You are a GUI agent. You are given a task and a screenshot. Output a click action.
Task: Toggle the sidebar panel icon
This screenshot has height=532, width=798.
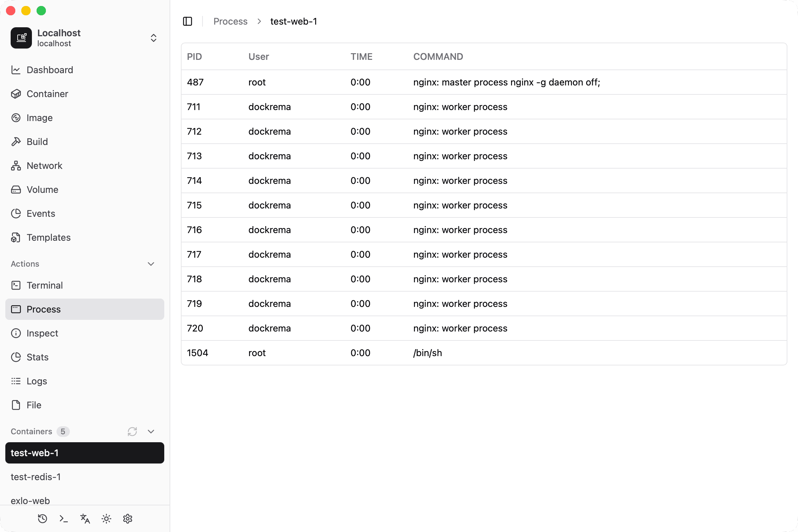coord(187,21)
